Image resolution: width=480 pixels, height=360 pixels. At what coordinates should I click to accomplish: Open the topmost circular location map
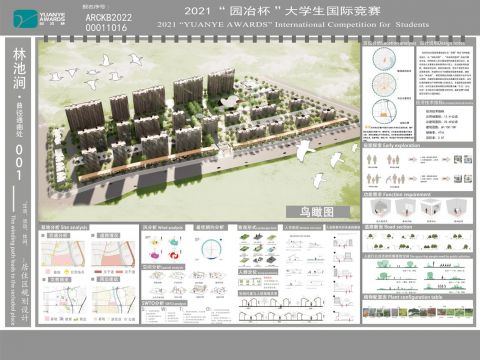(x=384, y=60)
